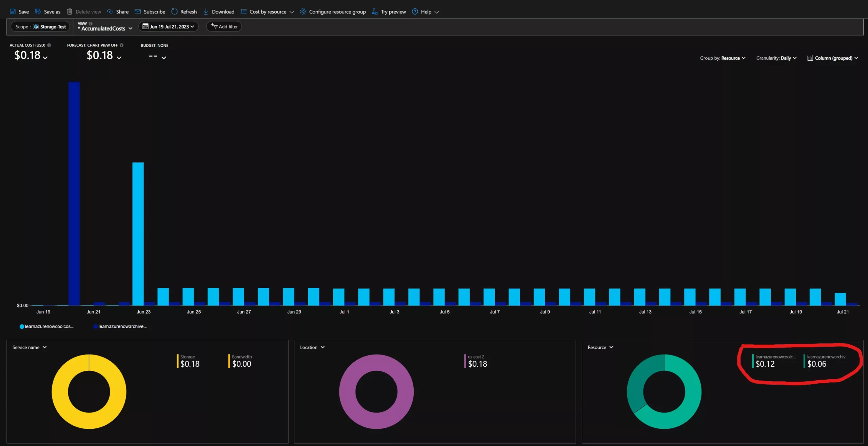Image resolution: width=868 pixels, height=446 pixels.
Task: Click the Refresh circular arrow icon
Action: 174,12
